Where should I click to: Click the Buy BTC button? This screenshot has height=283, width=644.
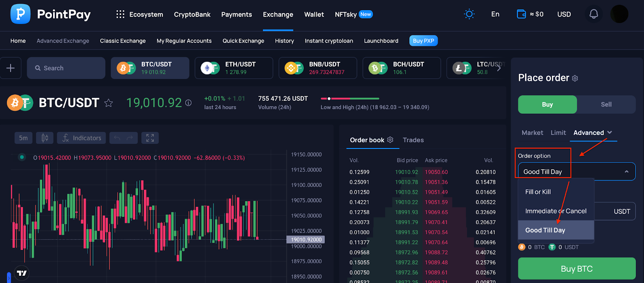point(577,269)
